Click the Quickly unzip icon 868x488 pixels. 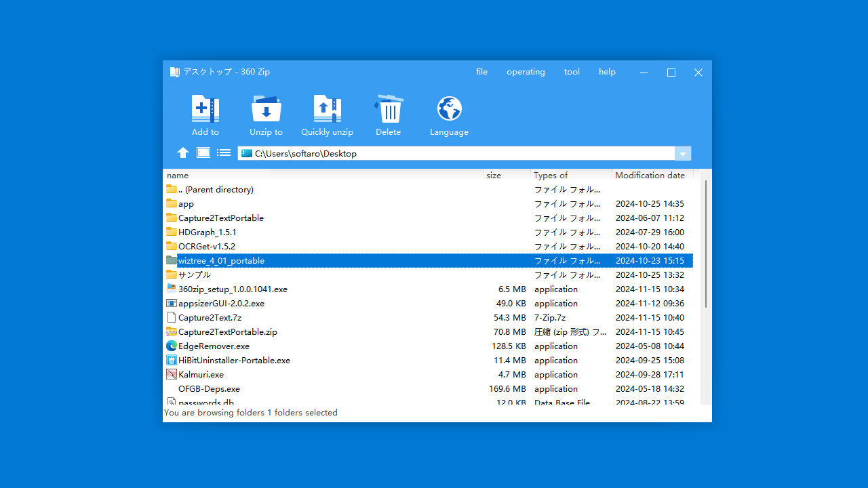pyautogui.click(x=327, y=108)
